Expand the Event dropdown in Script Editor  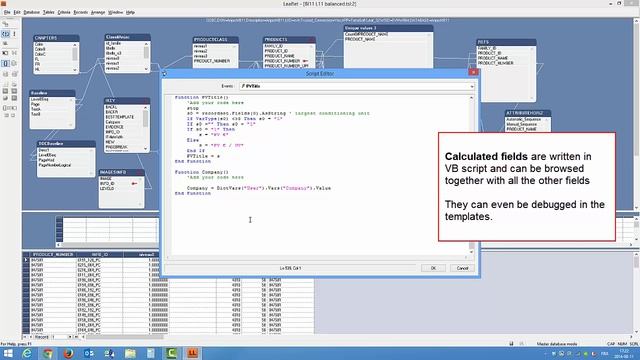[x=471, y=86]
